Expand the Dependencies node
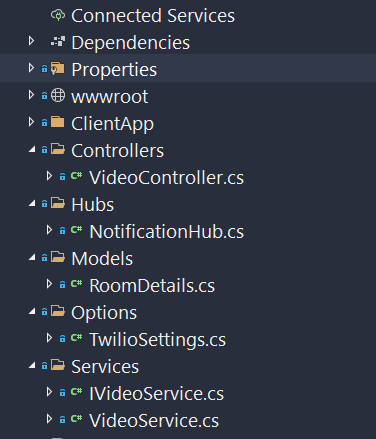This screenshot has height=439, width=376. click(x=31, y=41)
